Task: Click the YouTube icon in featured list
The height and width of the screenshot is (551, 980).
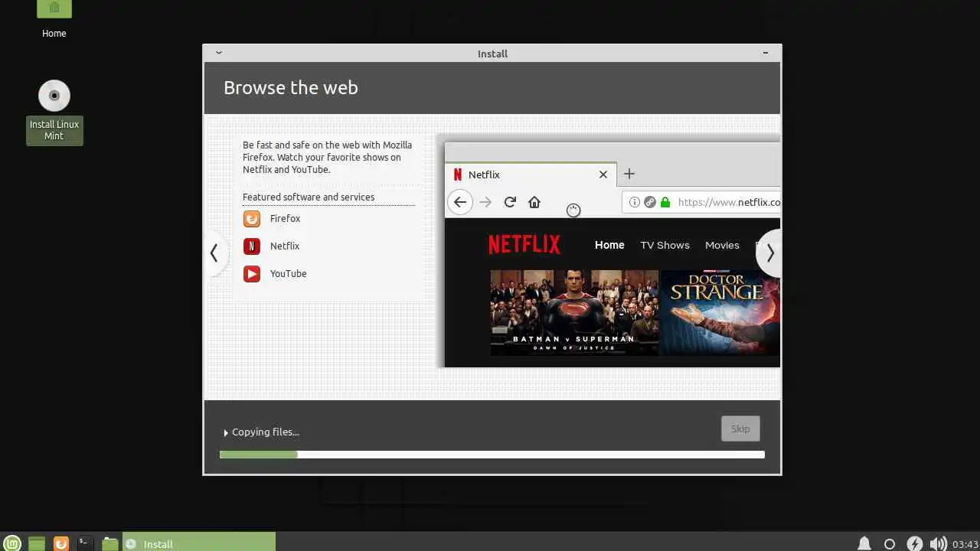Action: coord(252,274)
